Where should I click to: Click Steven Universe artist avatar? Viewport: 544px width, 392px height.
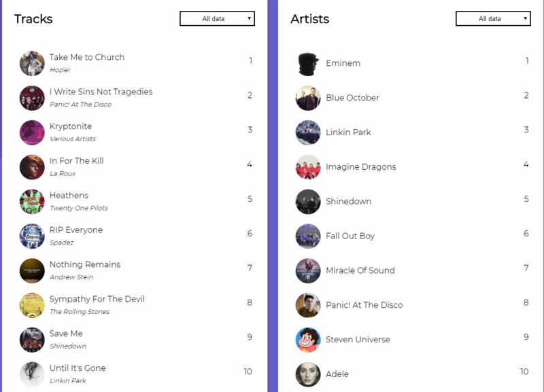coord(308,340)
